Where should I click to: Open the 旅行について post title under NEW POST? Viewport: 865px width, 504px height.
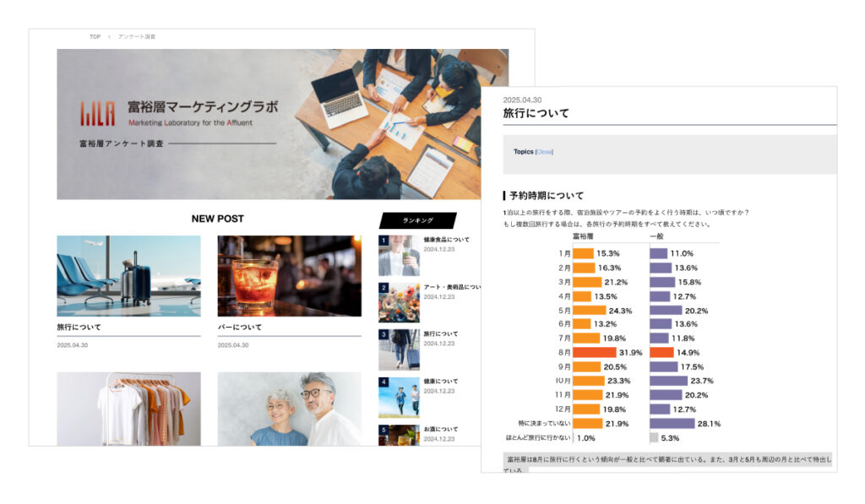[73, 327]
